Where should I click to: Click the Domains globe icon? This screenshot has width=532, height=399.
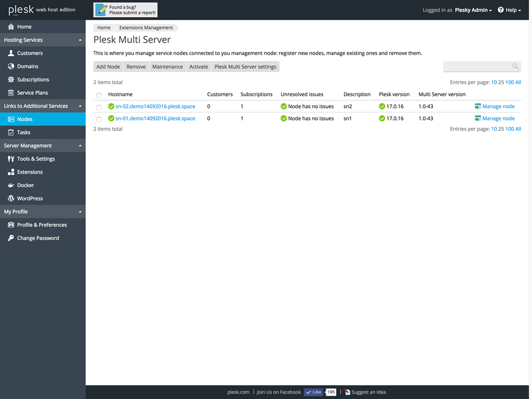pos(11,66)
